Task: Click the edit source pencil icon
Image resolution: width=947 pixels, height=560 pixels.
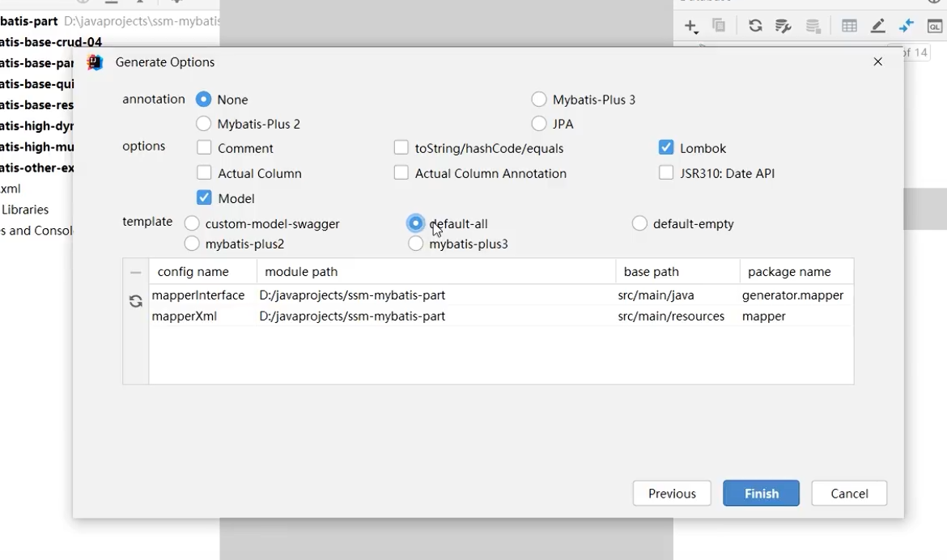Action: [878, 26]
